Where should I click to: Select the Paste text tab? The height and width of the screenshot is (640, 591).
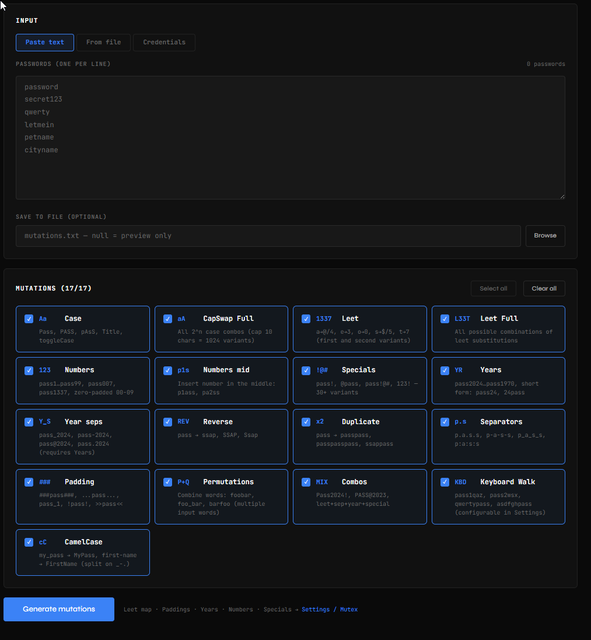coord(45,42)
